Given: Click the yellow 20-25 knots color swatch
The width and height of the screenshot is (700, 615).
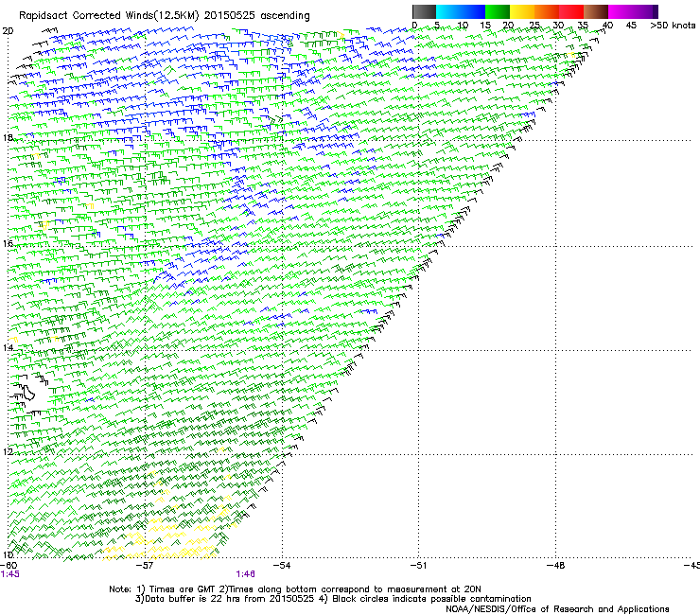Looking at the screenshot, I should point(522,11).
